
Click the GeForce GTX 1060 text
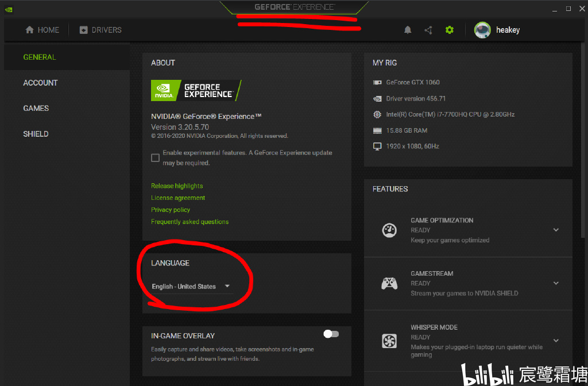(x=413, y=83)
